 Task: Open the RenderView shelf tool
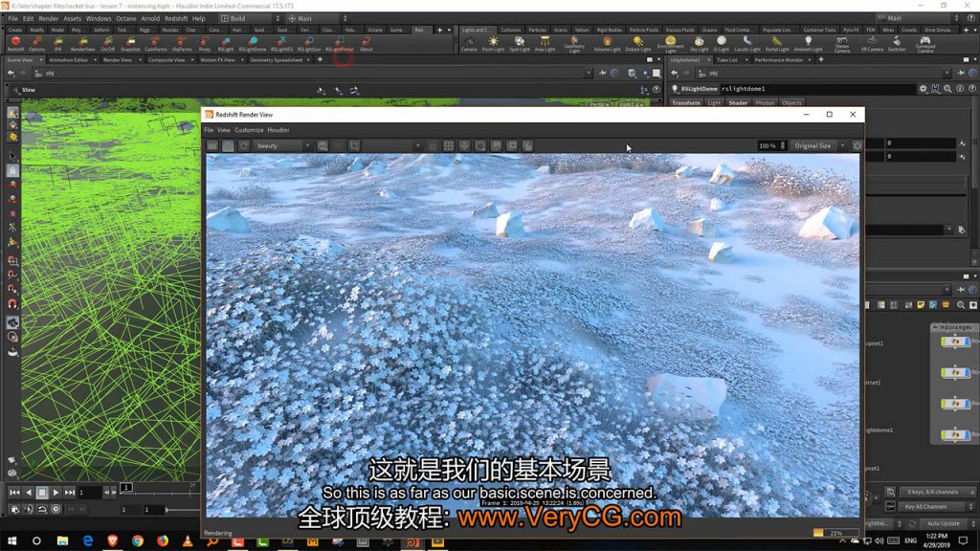(x=82, y=43)
